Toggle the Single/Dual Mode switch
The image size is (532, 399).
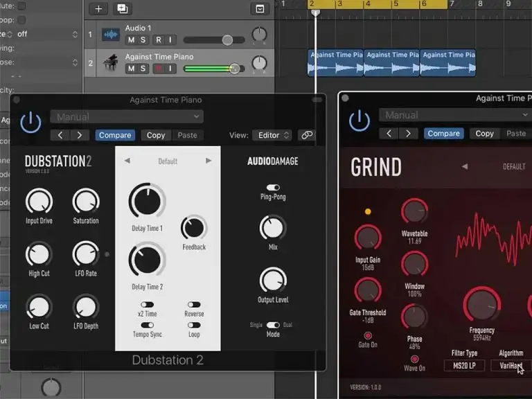(x=273, y=325)
